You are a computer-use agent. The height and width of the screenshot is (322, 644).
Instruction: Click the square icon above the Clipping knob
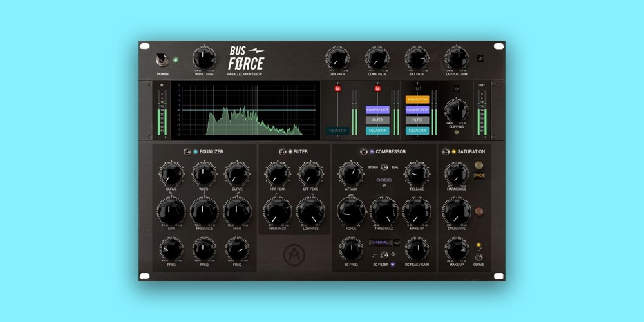click(457, 89)
